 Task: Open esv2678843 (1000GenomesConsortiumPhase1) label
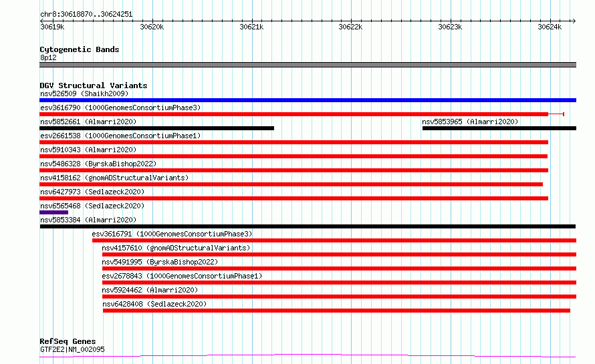tap(182, 276)
